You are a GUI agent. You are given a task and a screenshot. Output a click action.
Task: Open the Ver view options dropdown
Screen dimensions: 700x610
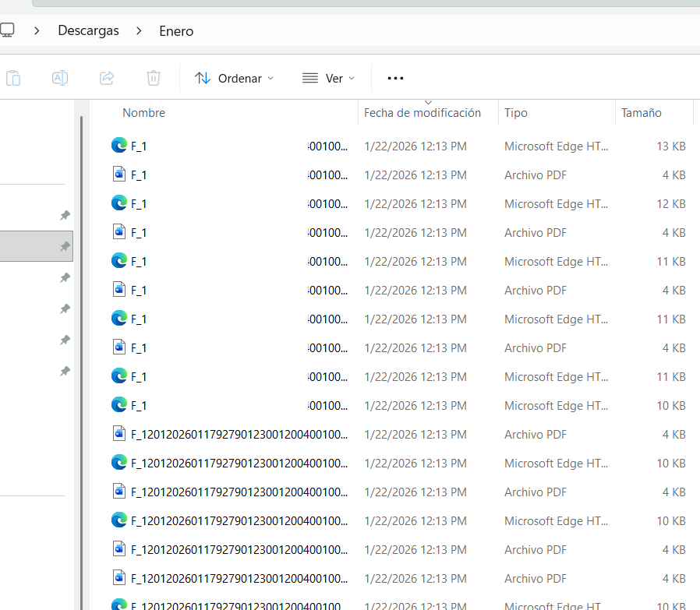[x=328, y=78]
